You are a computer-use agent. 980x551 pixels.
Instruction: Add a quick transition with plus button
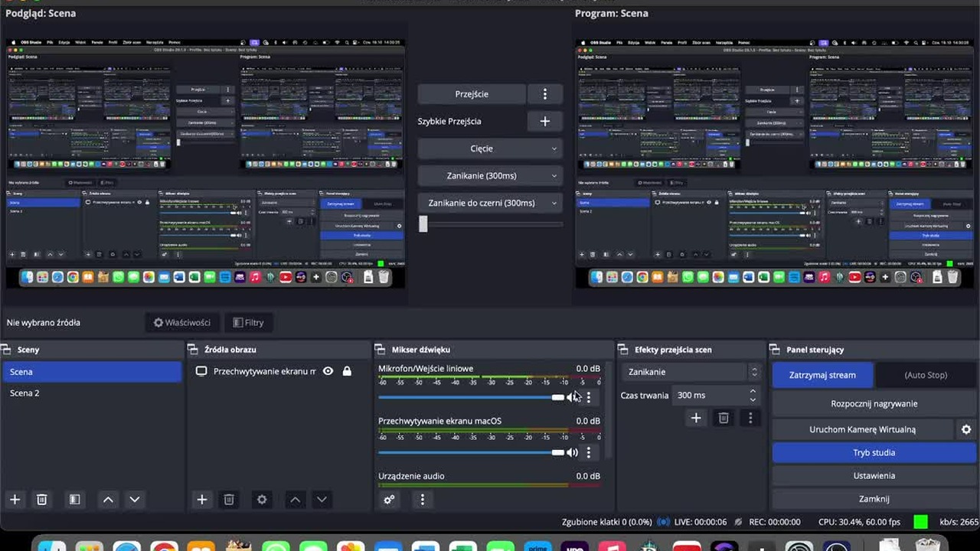pyautogui.click(x=545, y=121)
